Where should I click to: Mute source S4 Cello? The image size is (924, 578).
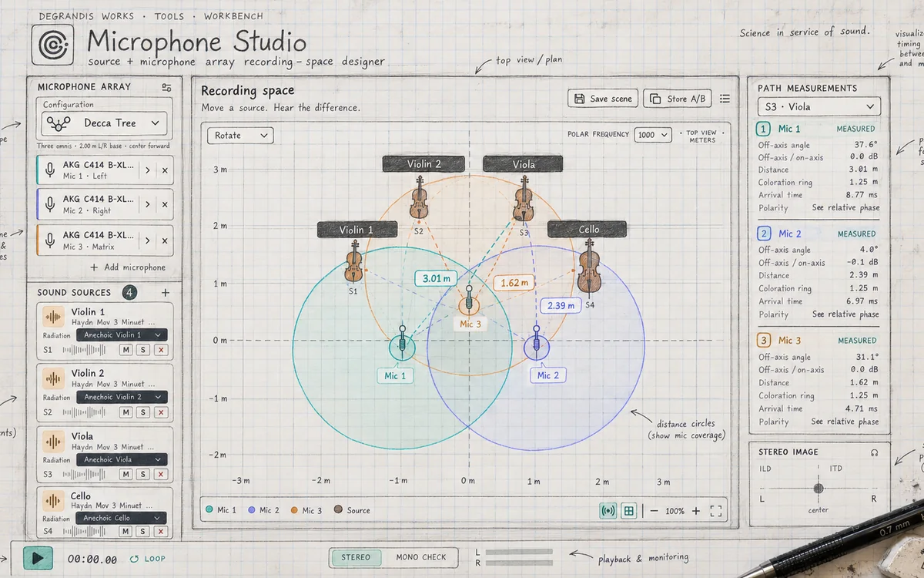[126, 532]
